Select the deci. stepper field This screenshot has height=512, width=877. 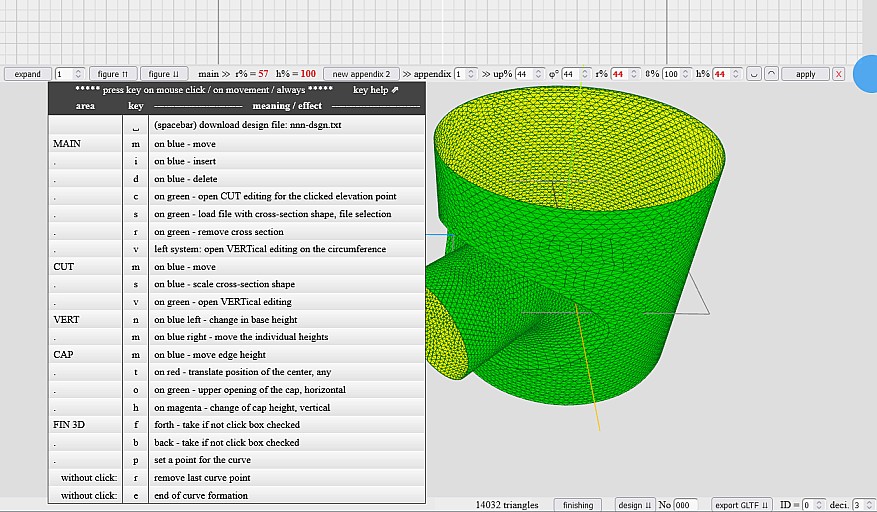click(863, 505)
